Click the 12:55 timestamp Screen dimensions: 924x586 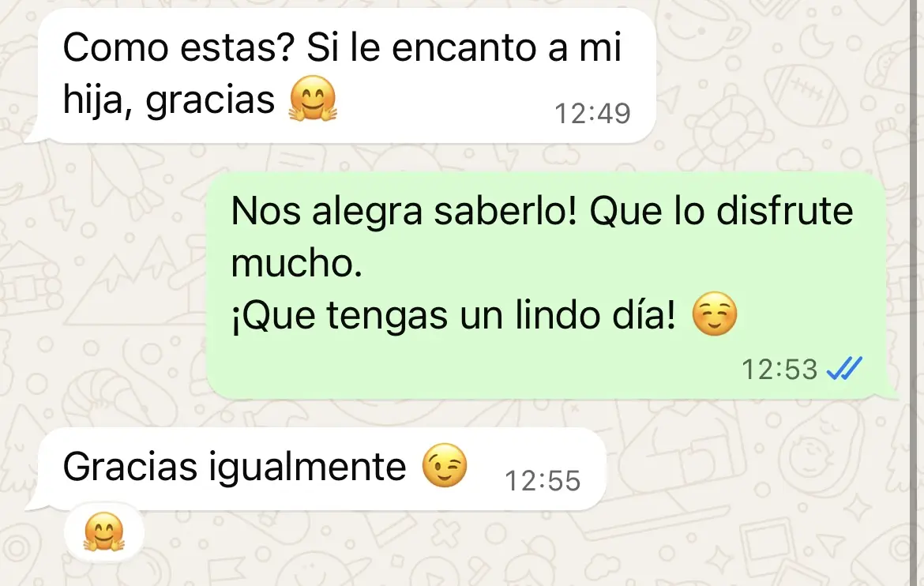[543, 480]
